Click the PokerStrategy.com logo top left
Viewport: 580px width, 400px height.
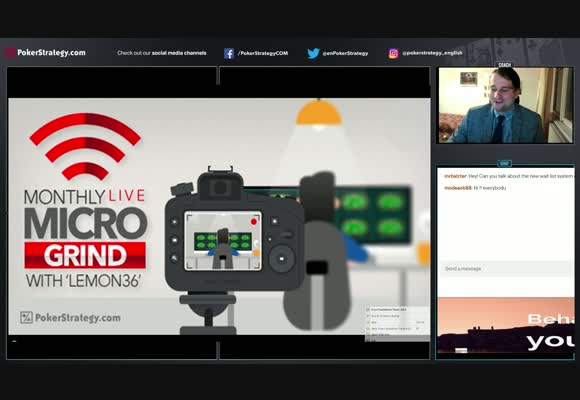coord(46,53)
